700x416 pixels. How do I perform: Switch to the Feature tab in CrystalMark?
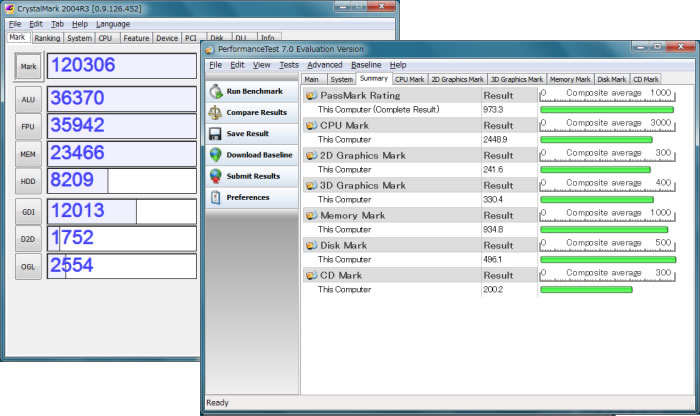(x=136, y=38)
